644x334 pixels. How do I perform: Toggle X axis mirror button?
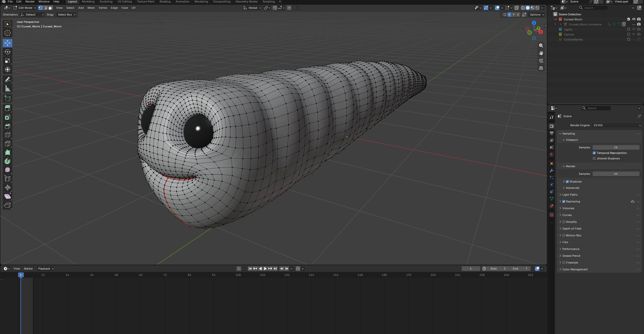pos(509,15)
